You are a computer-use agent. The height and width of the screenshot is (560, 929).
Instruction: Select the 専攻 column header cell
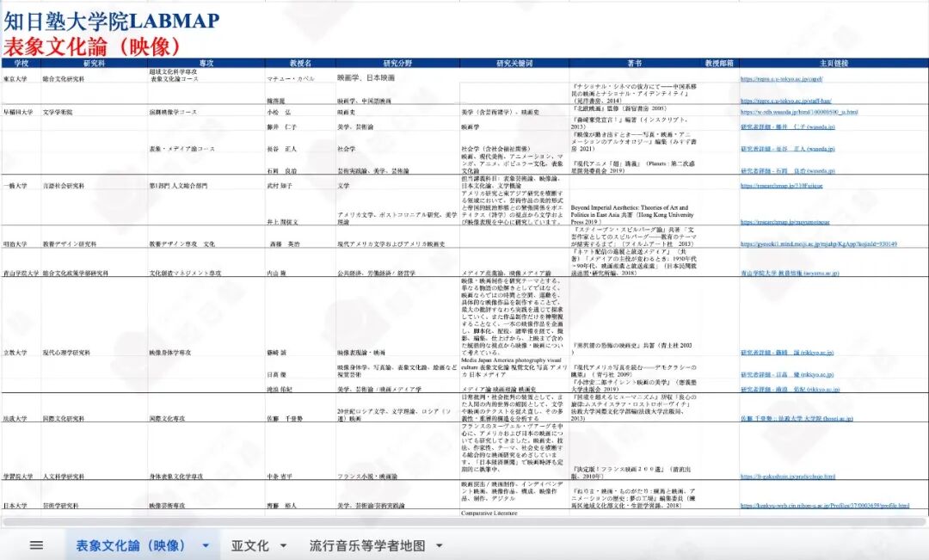click(206, 63)
